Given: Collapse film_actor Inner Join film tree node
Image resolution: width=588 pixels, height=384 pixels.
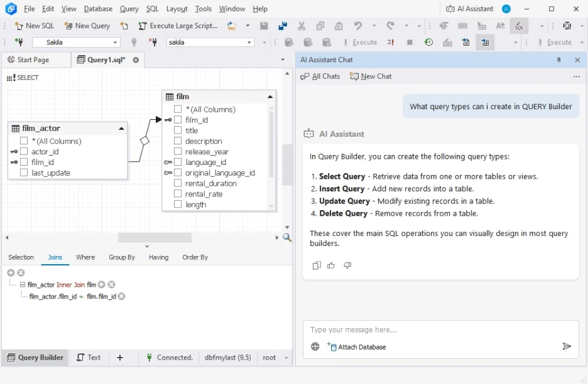Looking at the screenshot, I should [x=23, y=285].
